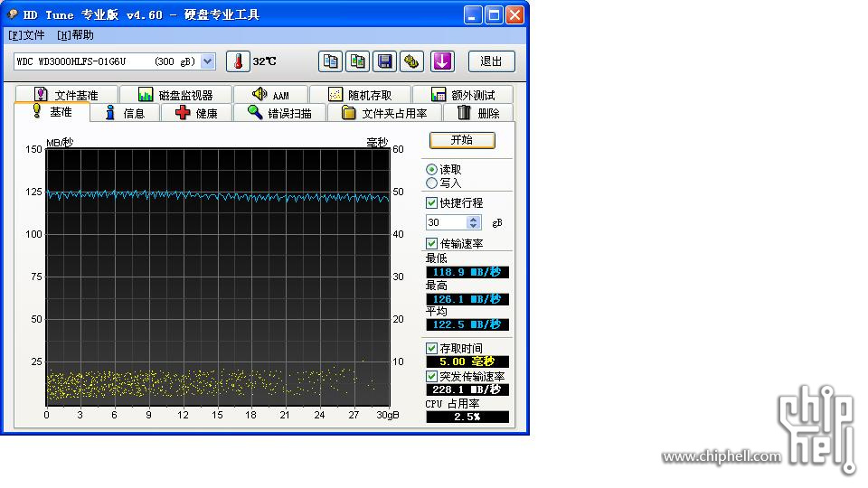Screen dimensions: 868x488
Task: Copy results to clipboard icon
Action: (x=331, y=61)
